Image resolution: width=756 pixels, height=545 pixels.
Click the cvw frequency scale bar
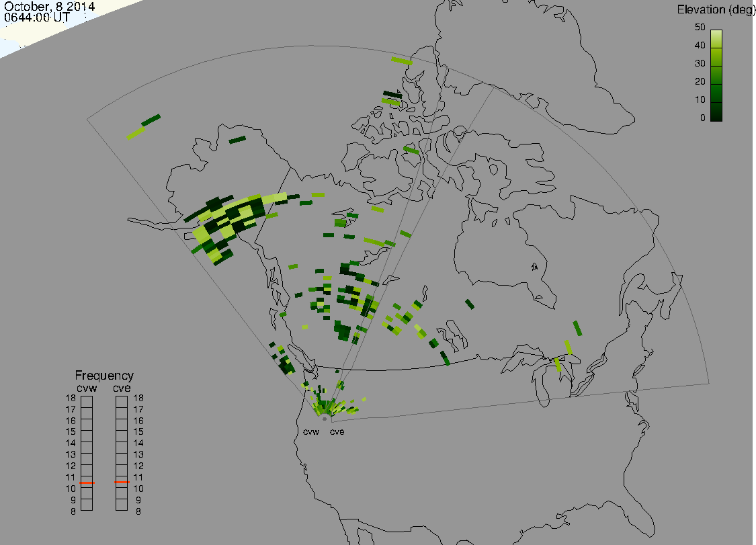click(x=87, y=454)
